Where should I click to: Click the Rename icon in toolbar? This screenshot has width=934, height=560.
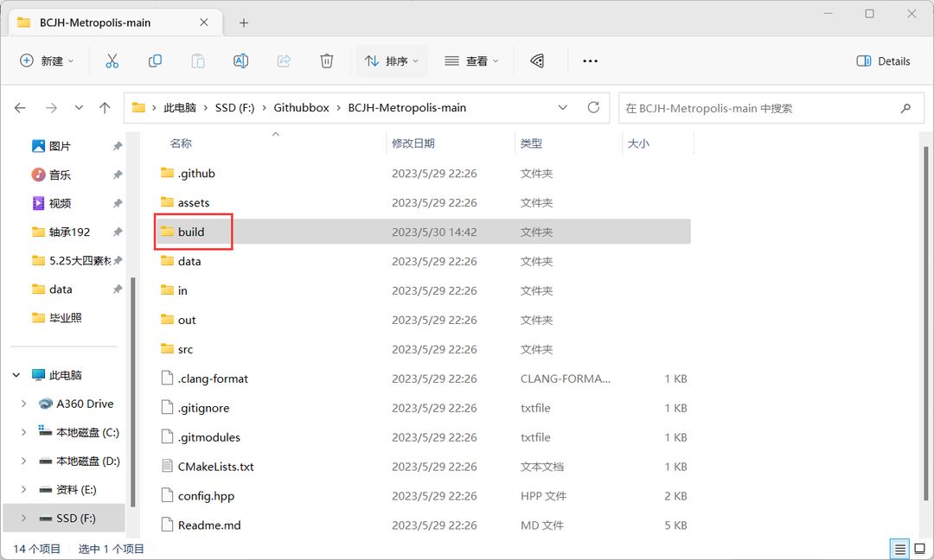[x=240, y=60]
